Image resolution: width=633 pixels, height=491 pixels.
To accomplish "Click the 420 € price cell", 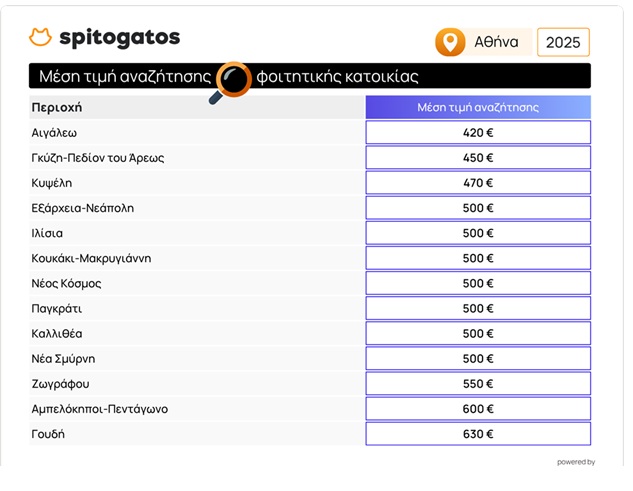I will pyautogui.click(x=478, y=132).
